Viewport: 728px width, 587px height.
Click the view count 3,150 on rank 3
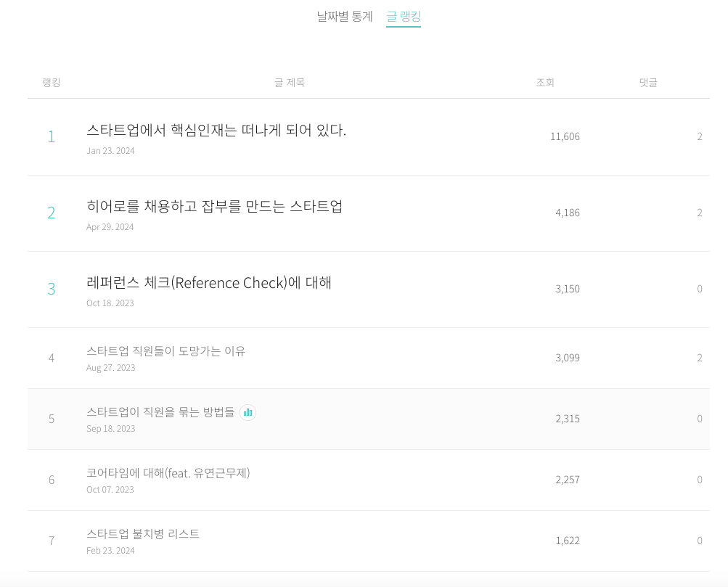tap(568, 289)
